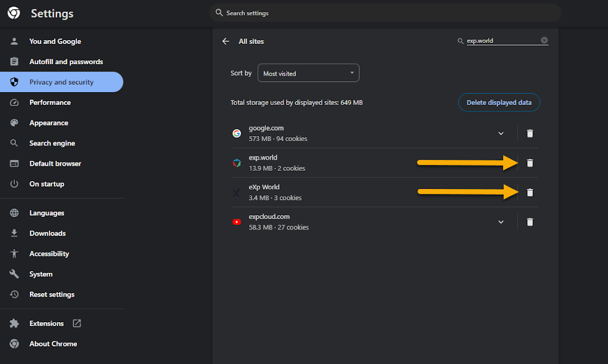The height and width of the screenshot is (364, 608).
Task: Click the About Chrome logo icon
Action: 14,344
